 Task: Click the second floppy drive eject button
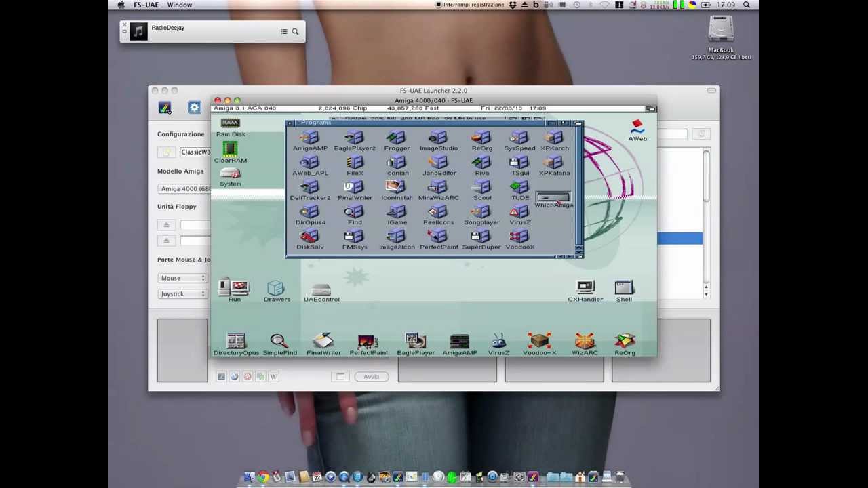coord(166,241)
